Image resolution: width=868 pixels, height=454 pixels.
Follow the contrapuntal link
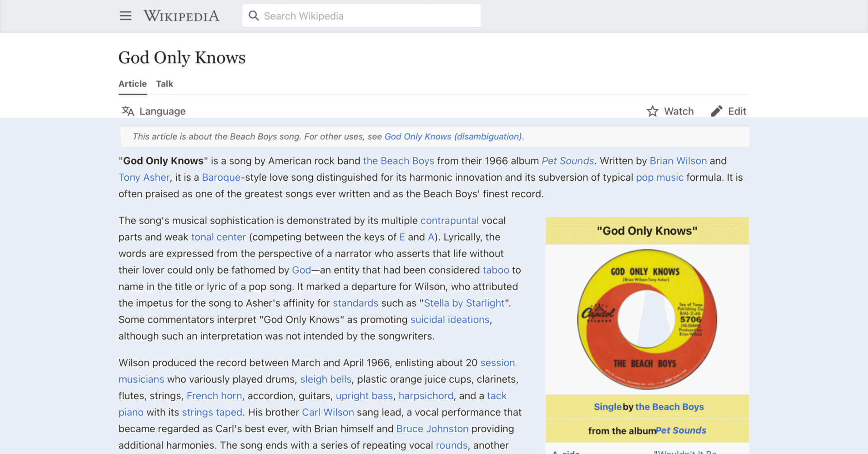(x=449, y=220)
